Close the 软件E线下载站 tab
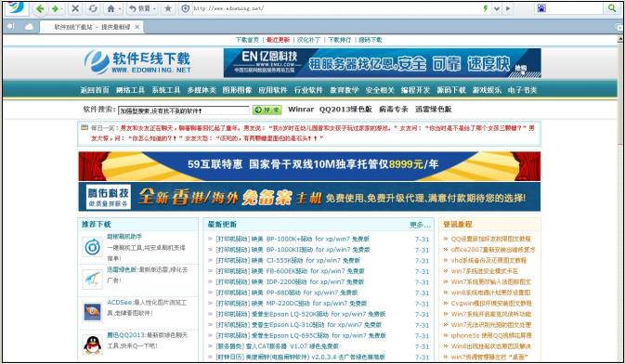Image resolution: width=625 pixels, height=364 pixels. point(137,27)
